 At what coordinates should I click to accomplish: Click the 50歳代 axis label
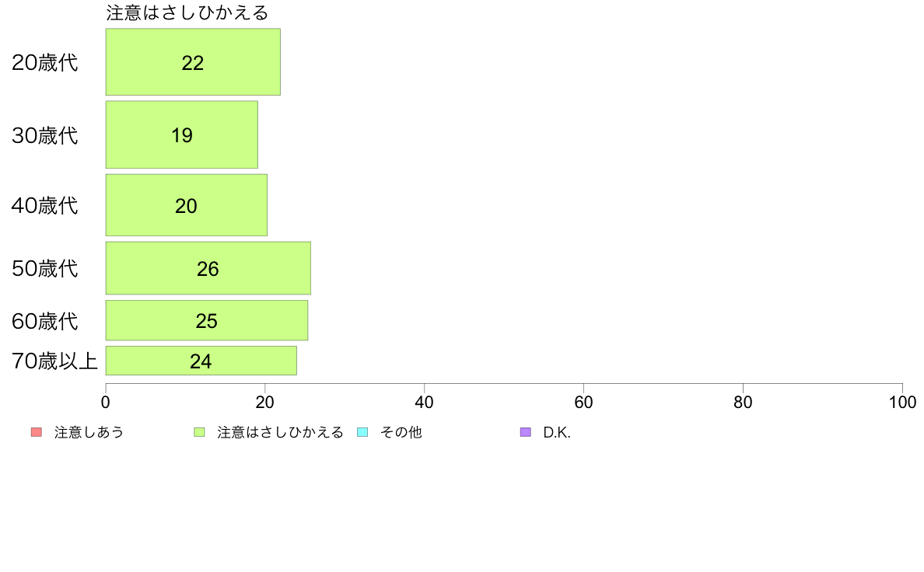pyautogui.click(x=45, y=269)
